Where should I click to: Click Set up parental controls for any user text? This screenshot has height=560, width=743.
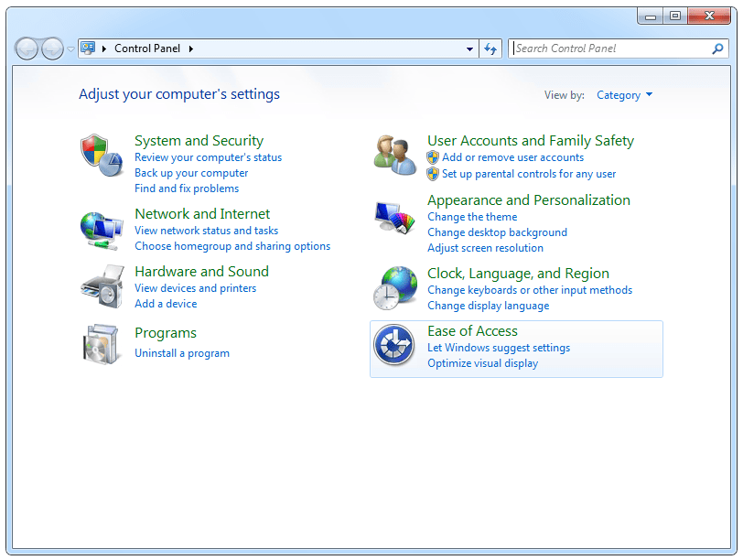529,174
